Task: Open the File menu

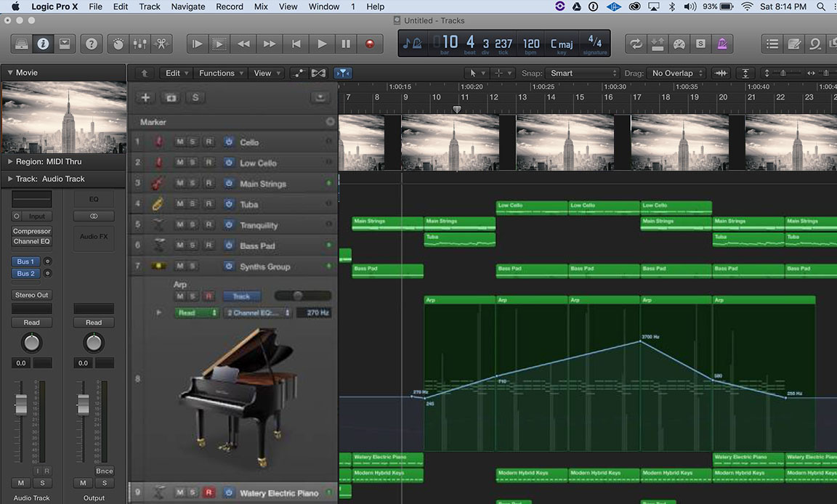Action: click(x=96, y=7)
